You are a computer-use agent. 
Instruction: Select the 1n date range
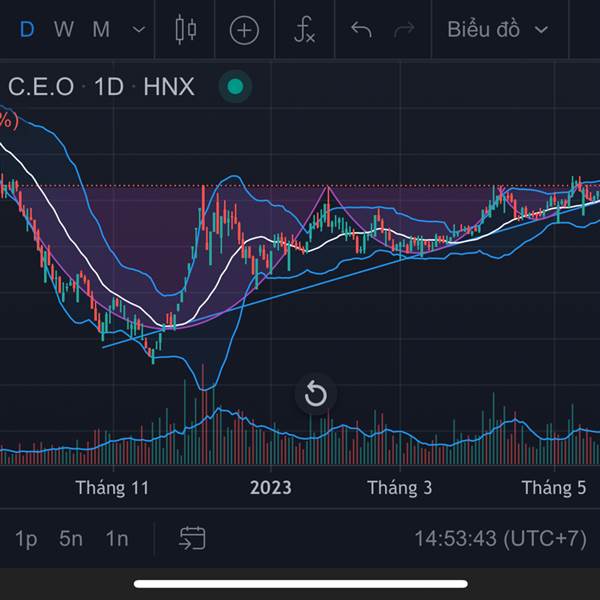[x=117, y=539]
